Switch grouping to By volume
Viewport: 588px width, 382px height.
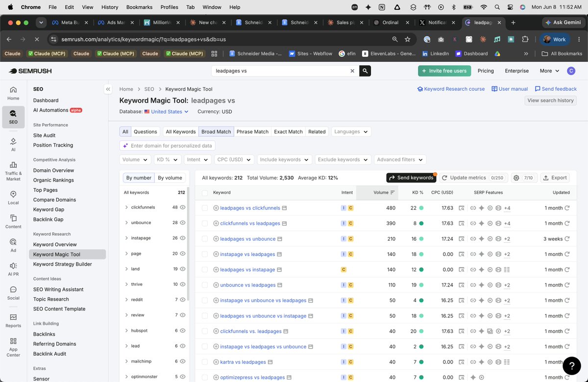point(170,178)
